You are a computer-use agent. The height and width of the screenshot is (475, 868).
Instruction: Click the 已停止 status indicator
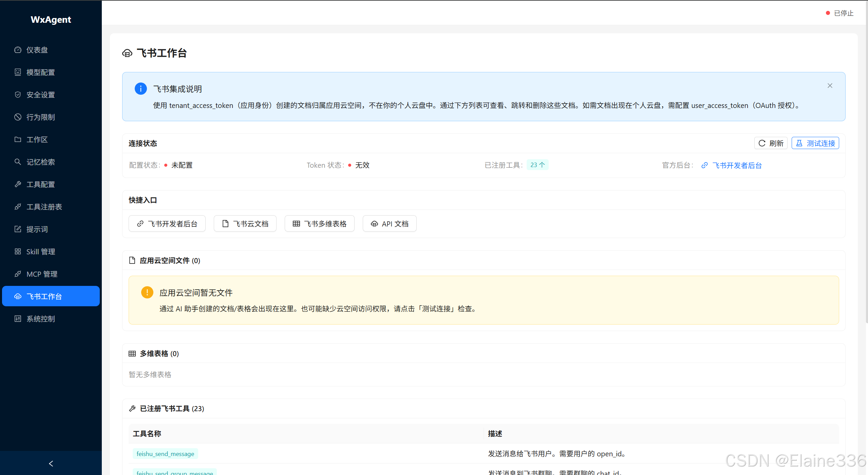coord(840,13)
